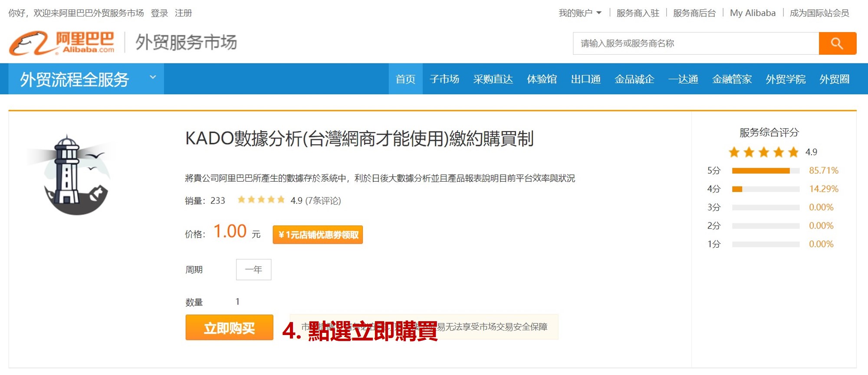The width and height of the screenshot is (868, 375).
Task: Click the Alibaba.com logo
Action: tap(62, 43)
